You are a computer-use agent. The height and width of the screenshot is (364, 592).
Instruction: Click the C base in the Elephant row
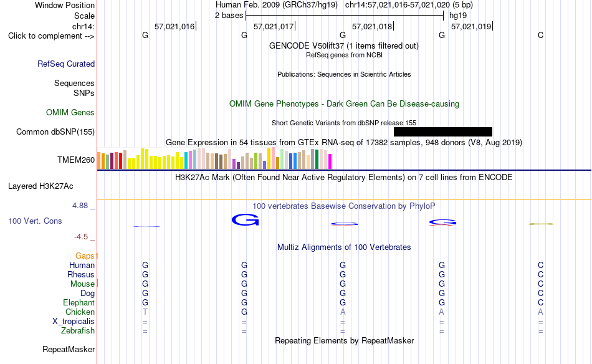(541, 302)
